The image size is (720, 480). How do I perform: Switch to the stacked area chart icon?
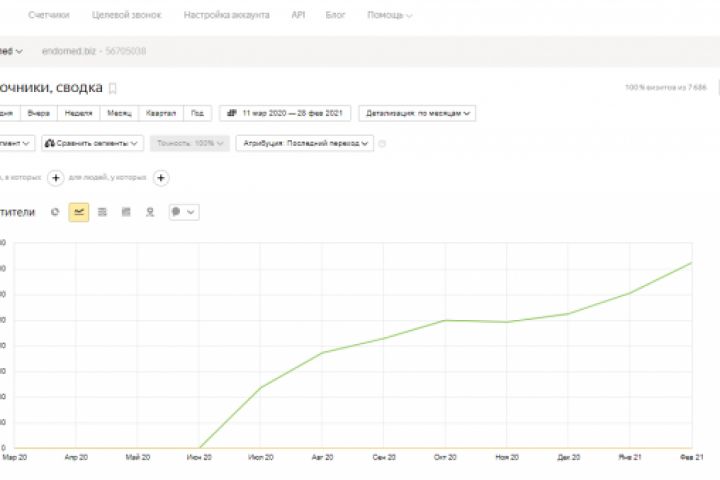click(x=103, y=212)
